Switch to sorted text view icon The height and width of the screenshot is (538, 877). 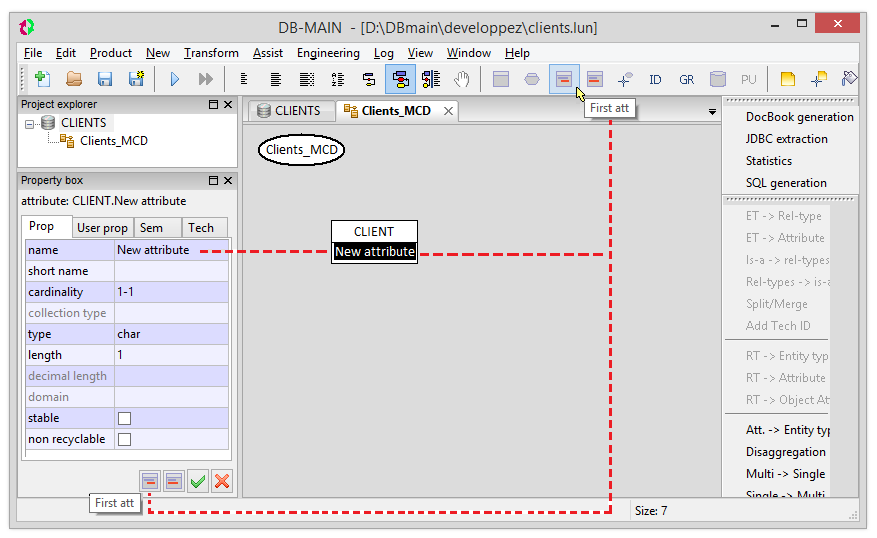click(x=338, y=79)
